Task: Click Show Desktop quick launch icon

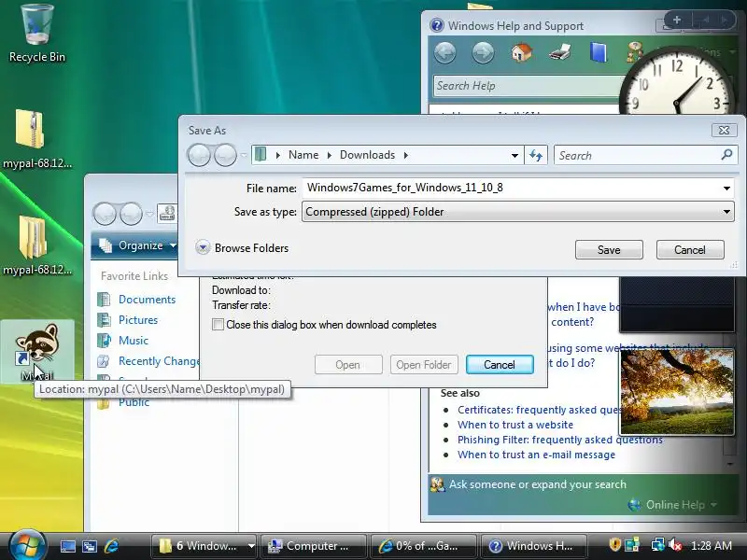Action: [67, 546]
